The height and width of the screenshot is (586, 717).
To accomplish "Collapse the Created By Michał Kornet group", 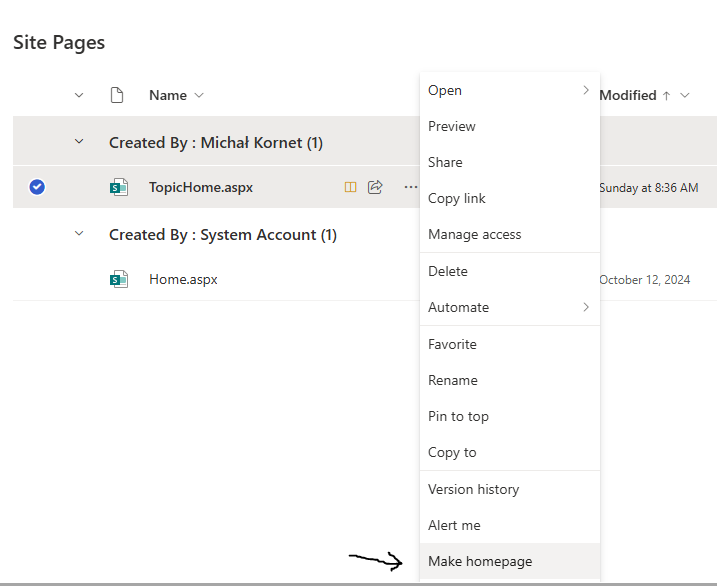I will 79,142.
